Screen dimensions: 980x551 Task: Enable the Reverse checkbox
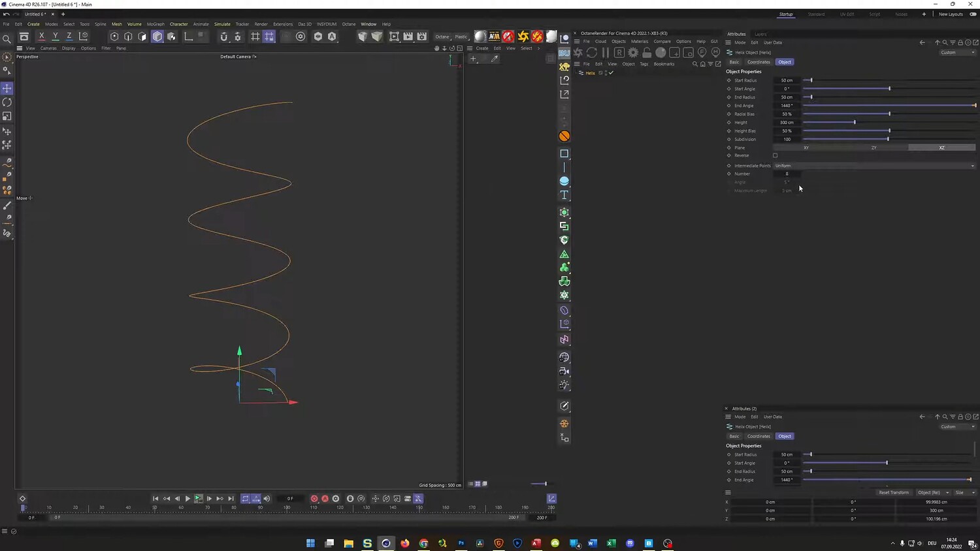[x=776, y=155]
